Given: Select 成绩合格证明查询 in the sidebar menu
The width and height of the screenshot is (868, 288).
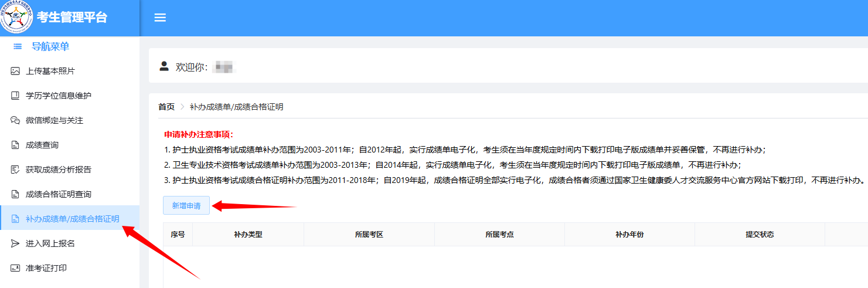Looking at the screenshot, I should [x=59, y=194].
